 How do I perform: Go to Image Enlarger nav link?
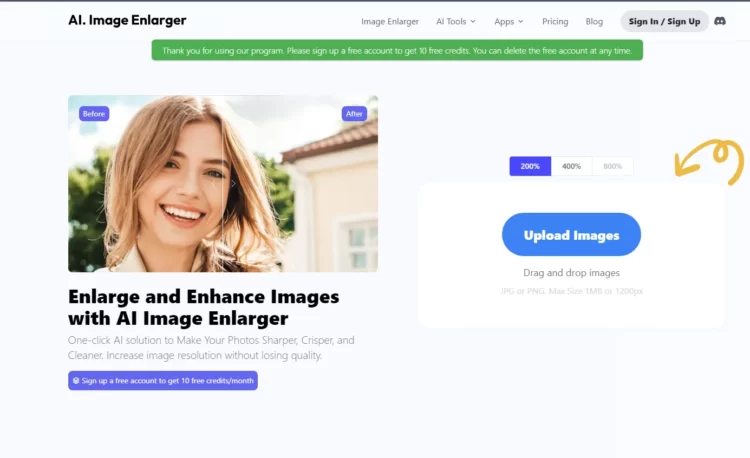click(x=390, y=22)
